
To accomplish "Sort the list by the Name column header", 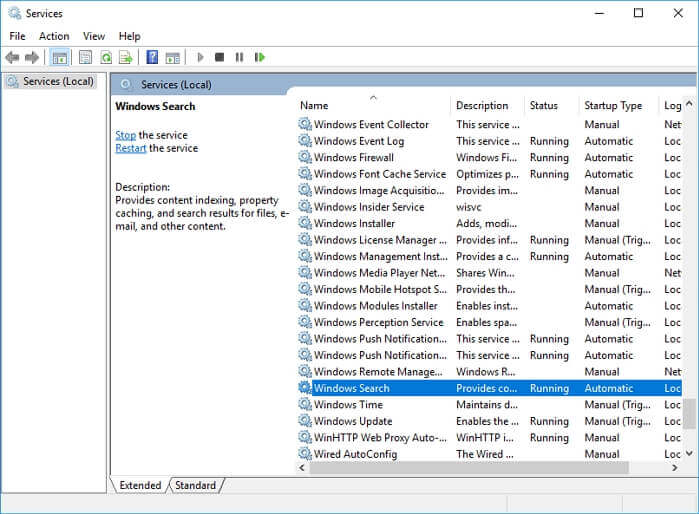I will click(x=314, y=105).
